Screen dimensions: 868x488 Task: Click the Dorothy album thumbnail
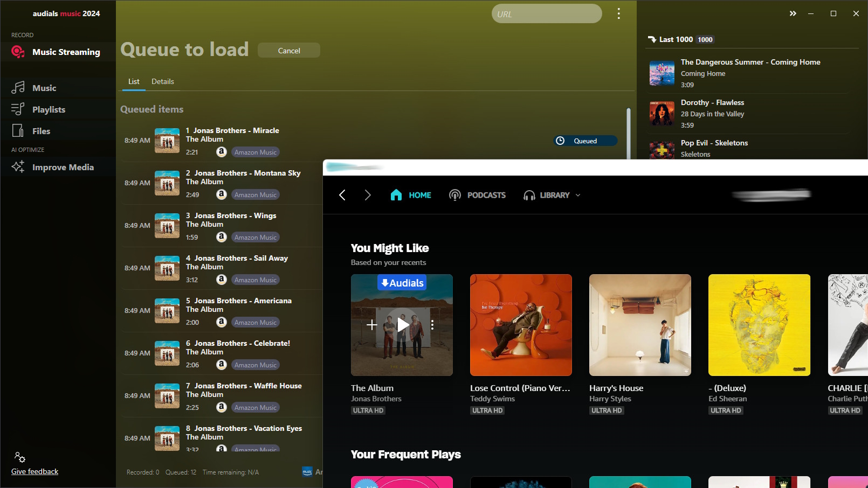click(x=662, y=114)
